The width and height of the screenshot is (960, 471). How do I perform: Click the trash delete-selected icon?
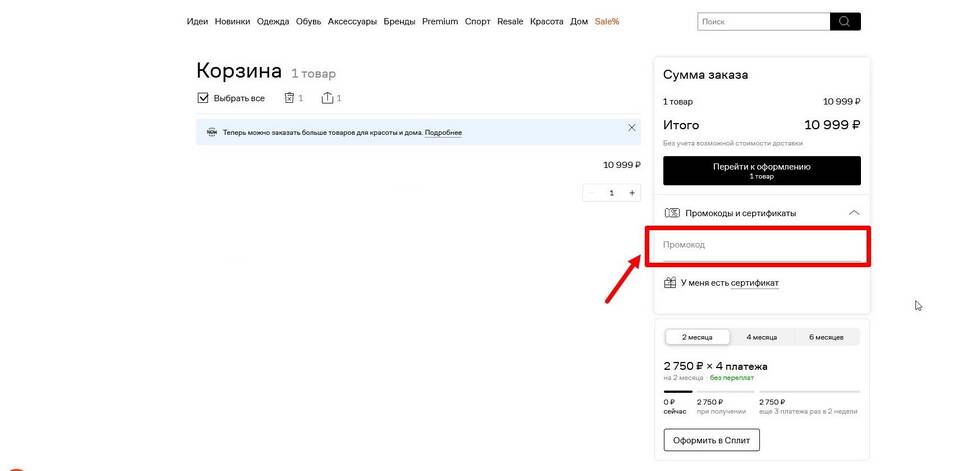[289, 98]
